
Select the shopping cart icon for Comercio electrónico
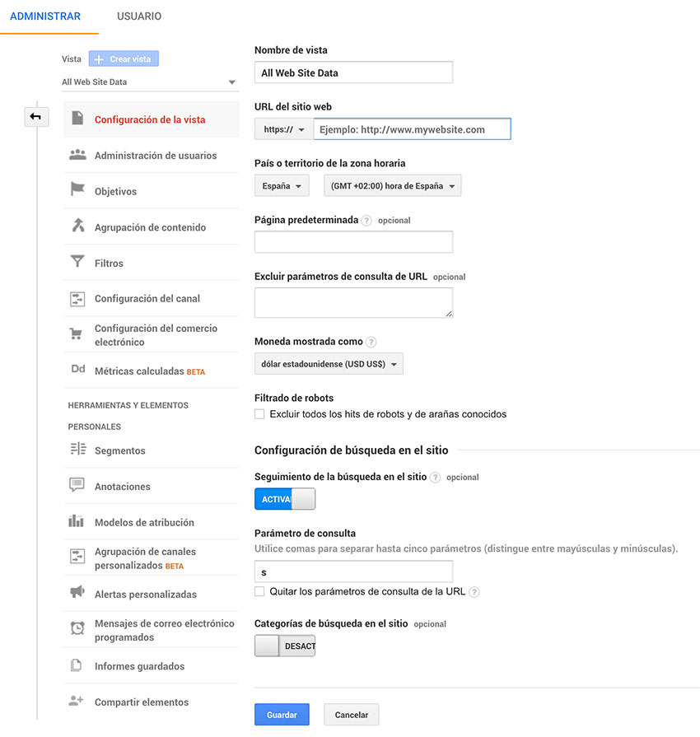pyautogui.click(x=77, y=334)
